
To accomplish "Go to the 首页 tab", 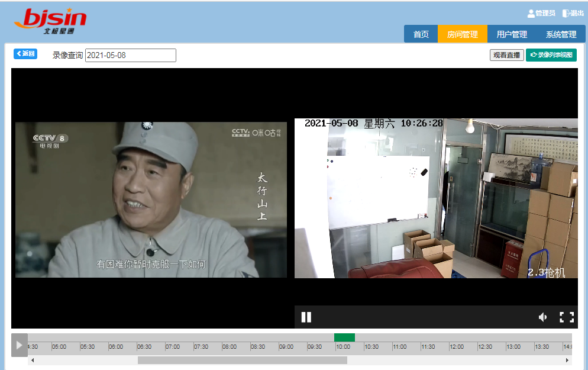I will 421,34.
